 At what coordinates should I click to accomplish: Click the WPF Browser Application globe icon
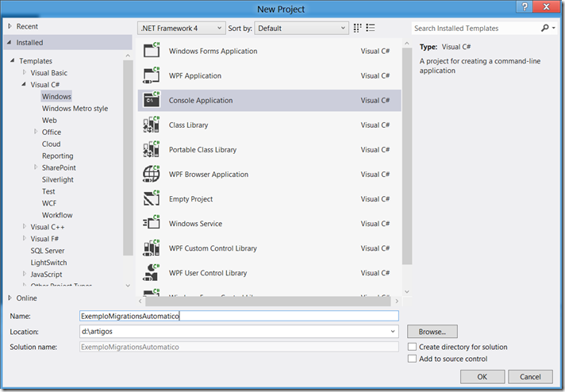[152, 174]
